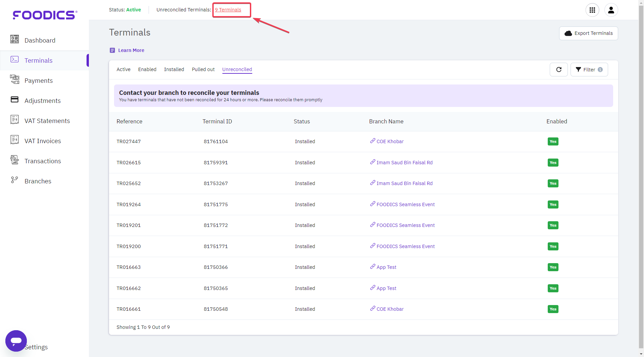Image resolution: width=644 pixels, height=357 pixels.
Task: Click the Branch Name column header
Action: (386, 121)
